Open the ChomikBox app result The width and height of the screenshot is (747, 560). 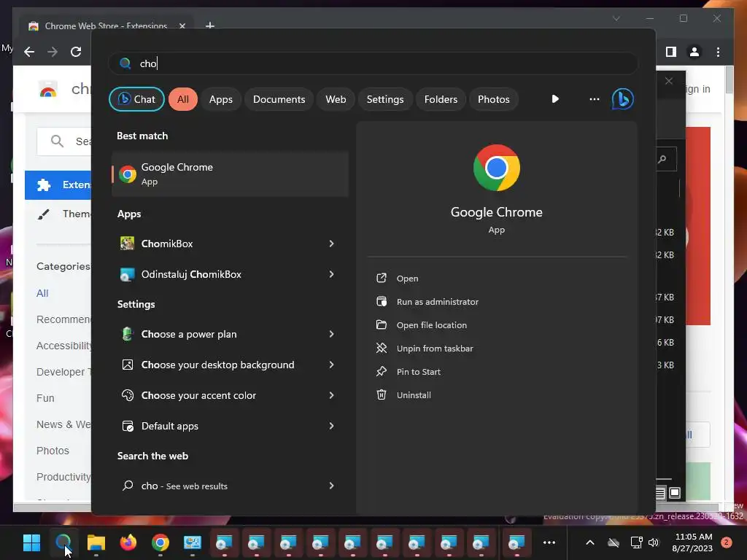click(x=220, y=244)
